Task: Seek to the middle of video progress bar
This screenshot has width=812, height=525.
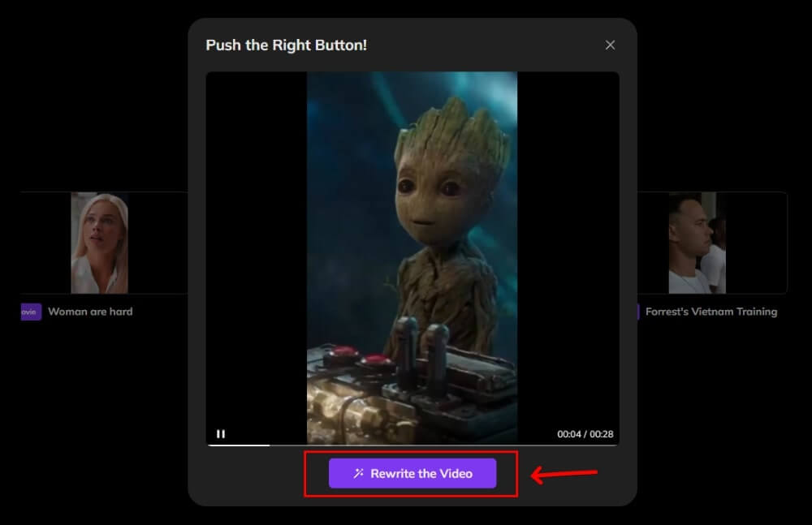Action: (x=412, y=445)
